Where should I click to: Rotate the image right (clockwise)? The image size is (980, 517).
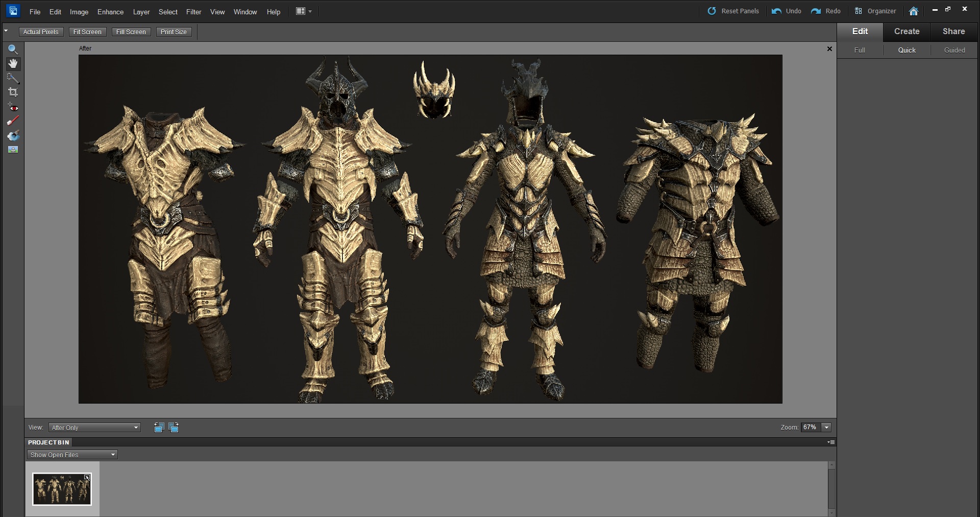click(174, 428)
